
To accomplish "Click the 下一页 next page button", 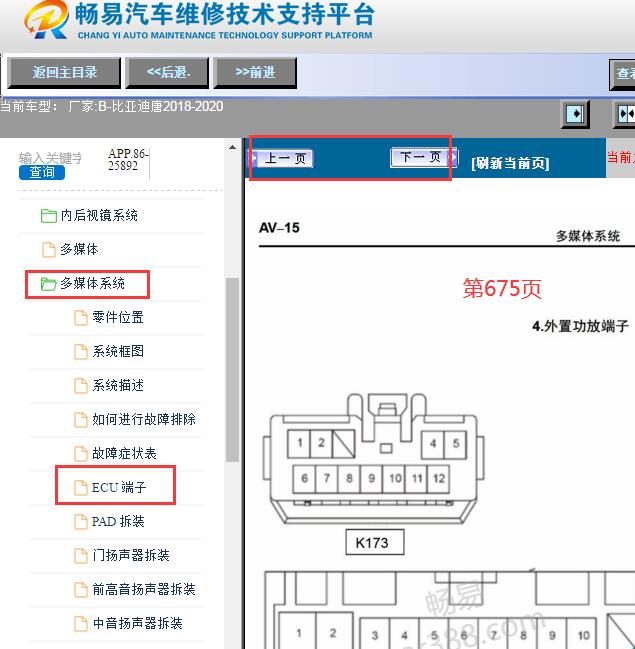I will 423,157.
